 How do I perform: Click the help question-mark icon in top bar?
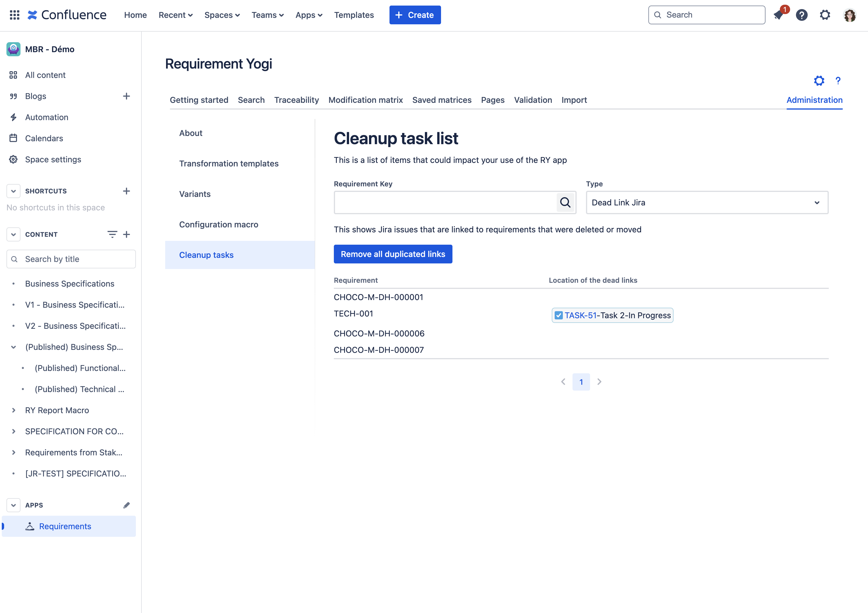pos(802,15)
